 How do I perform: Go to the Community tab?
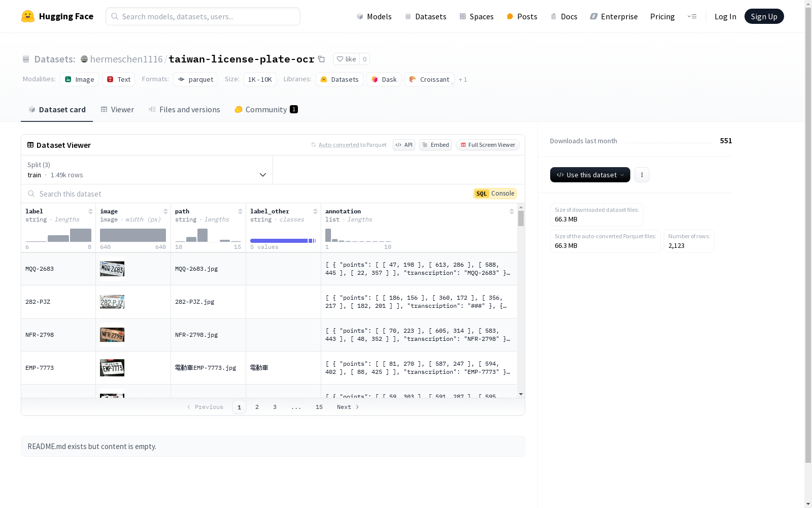pos(266,109)
